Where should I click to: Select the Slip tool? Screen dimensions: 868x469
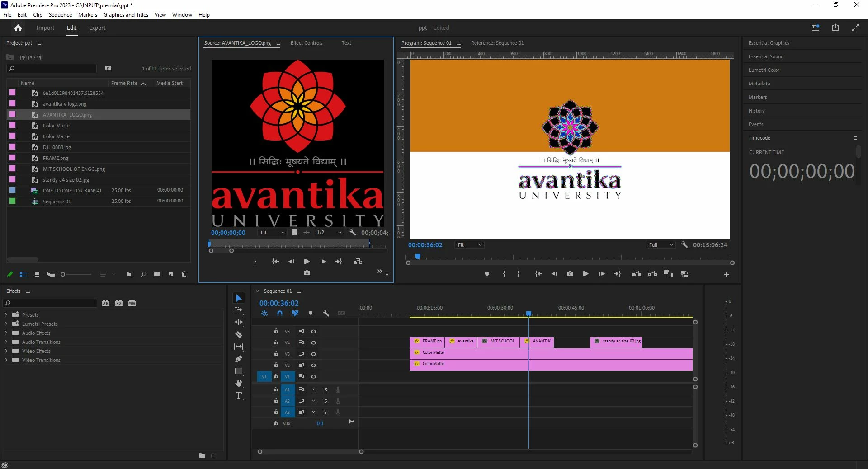[239, 347]
